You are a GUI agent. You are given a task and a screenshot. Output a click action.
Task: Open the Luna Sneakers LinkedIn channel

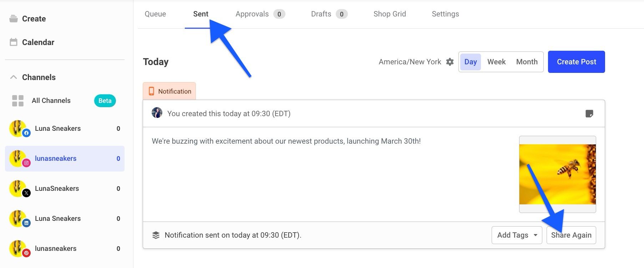click(58, 218)
